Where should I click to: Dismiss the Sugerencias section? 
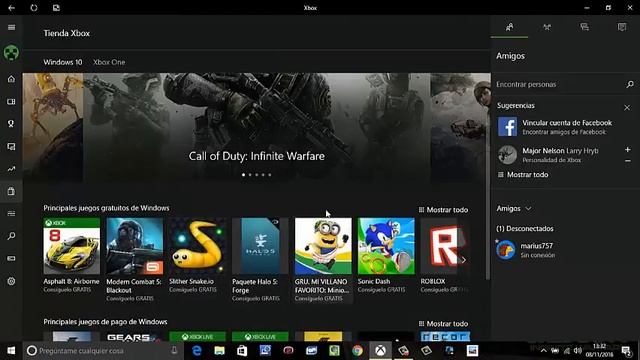click(627, 108)
